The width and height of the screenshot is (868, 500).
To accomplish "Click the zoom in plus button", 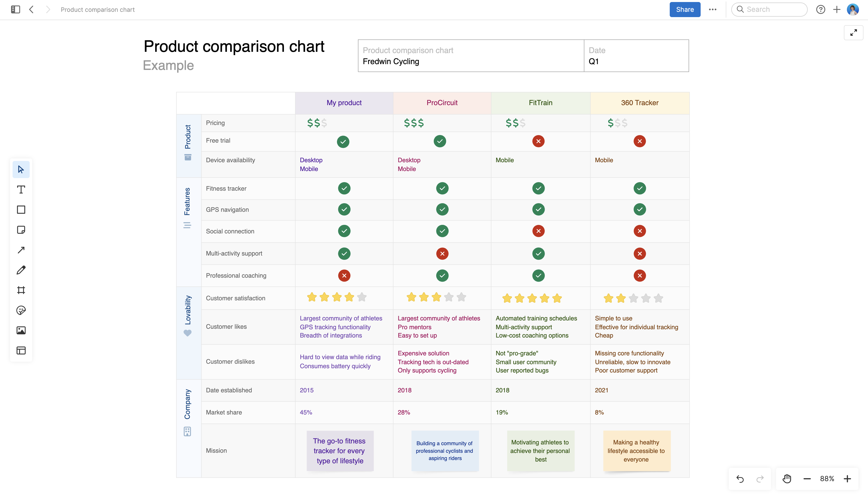I will (x=847, y=478).
